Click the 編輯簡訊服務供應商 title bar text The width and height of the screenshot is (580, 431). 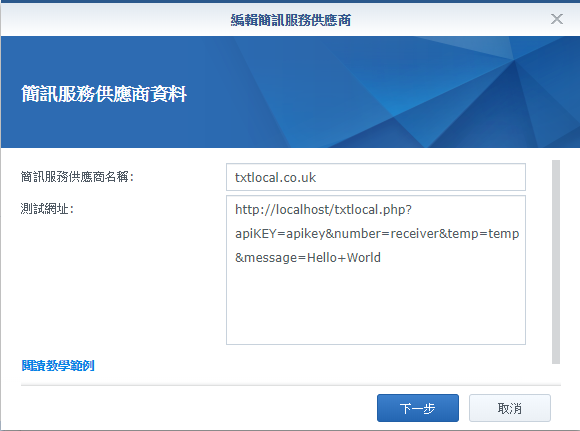(x=291, y=20)
